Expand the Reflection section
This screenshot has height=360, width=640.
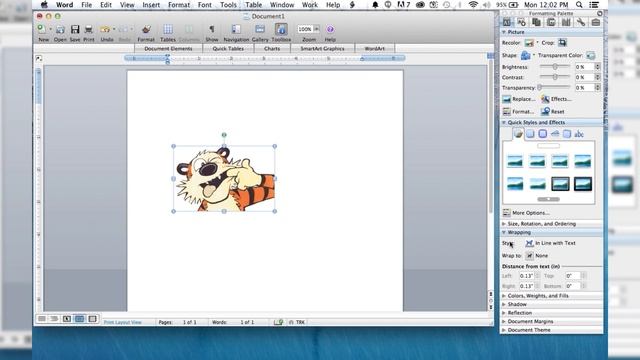pos(504,313)
